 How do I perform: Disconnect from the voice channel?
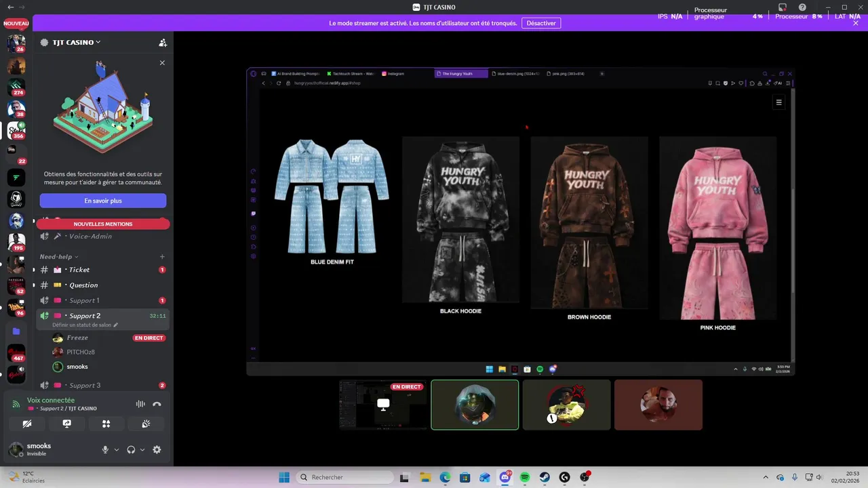157,404
